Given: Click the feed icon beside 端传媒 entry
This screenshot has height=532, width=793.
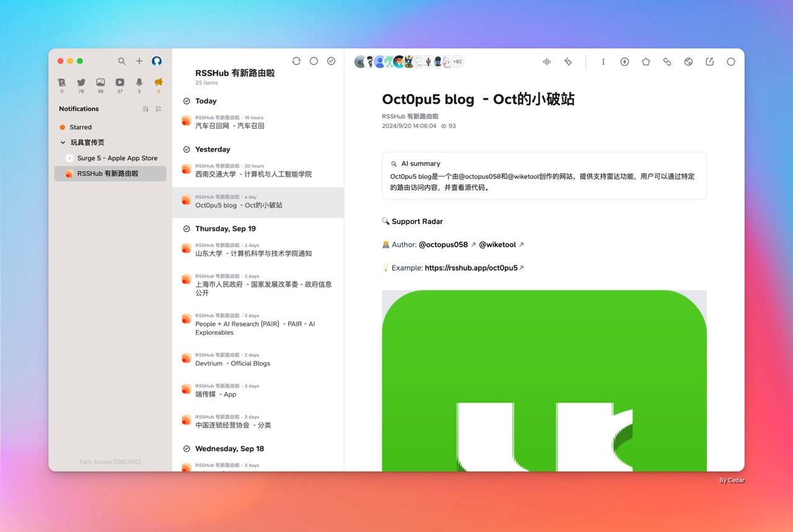Looking at the screenshot, I should click(186, 390).
